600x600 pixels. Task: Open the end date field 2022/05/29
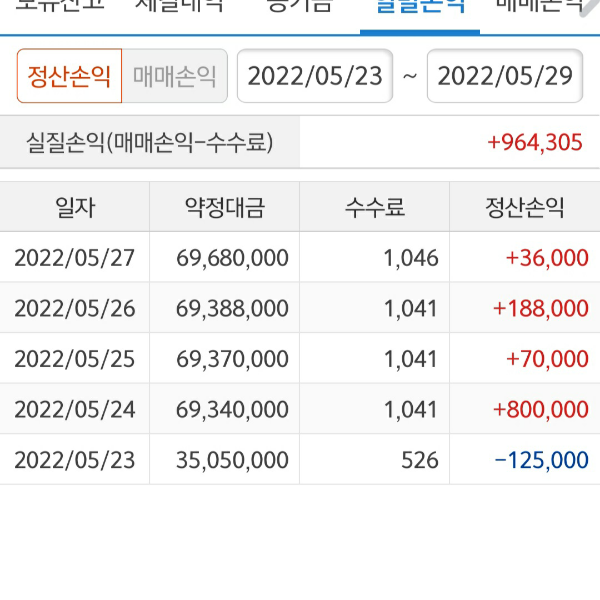pos(505,77)
